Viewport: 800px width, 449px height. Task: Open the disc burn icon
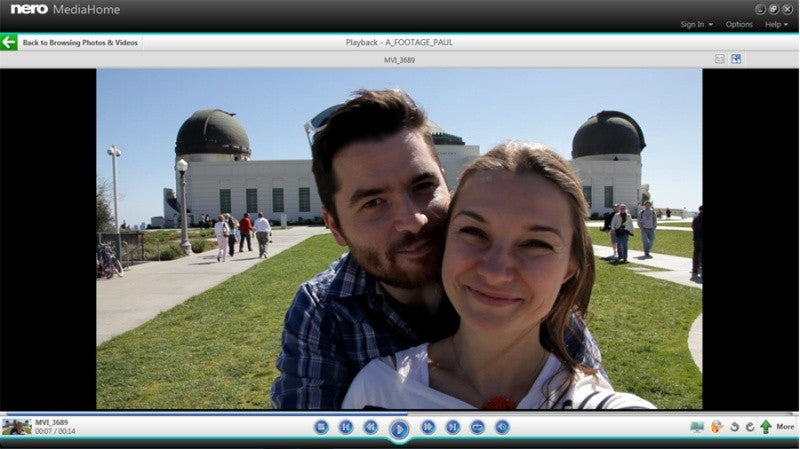coord(717,427)
